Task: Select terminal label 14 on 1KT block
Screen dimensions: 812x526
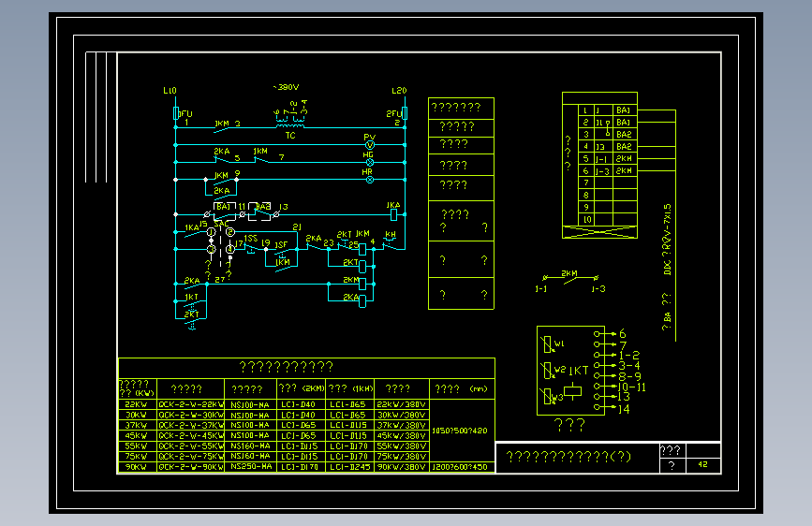Action: click(x=624, y=408)
